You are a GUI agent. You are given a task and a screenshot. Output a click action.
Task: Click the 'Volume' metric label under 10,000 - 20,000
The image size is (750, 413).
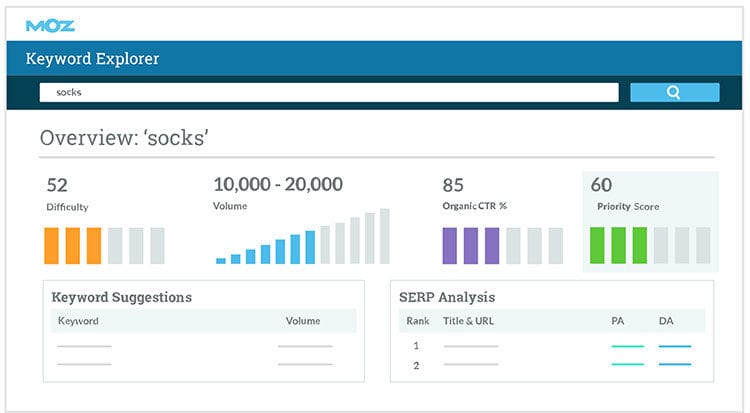click(230, 206)
